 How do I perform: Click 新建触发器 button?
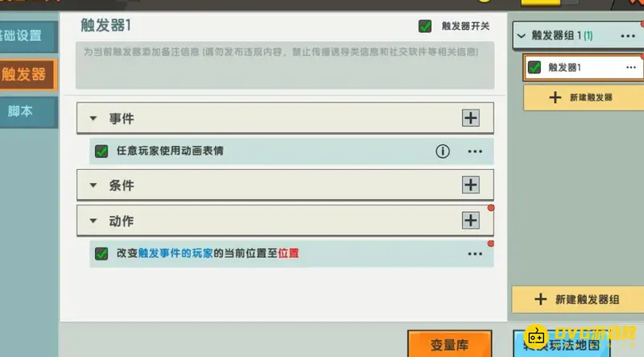(583, 98)
